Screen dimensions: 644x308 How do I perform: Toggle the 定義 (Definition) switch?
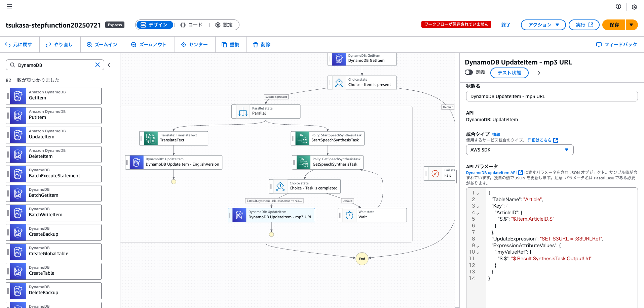coord(469,72)
